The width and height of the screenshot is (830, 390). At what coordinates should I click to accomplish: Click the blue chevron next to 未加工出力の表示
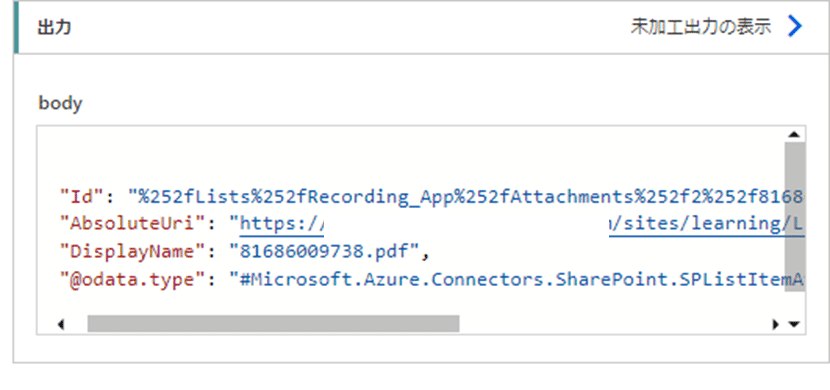(x=795, y=26)
